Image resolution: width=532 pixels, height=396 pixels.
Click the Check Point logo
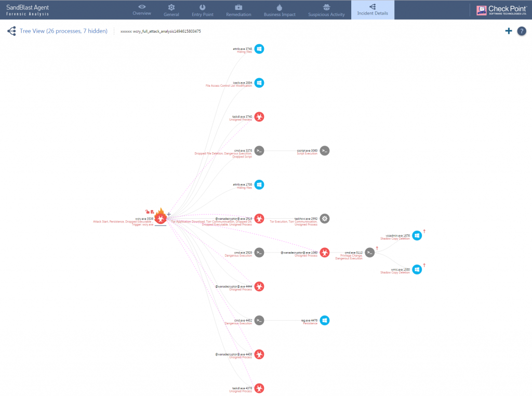(501, 10)
